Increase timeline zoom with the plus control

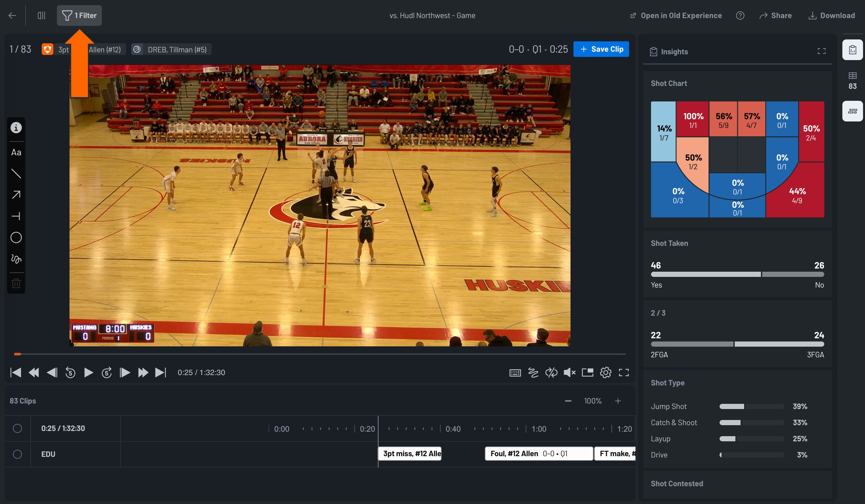click(618, 400)
